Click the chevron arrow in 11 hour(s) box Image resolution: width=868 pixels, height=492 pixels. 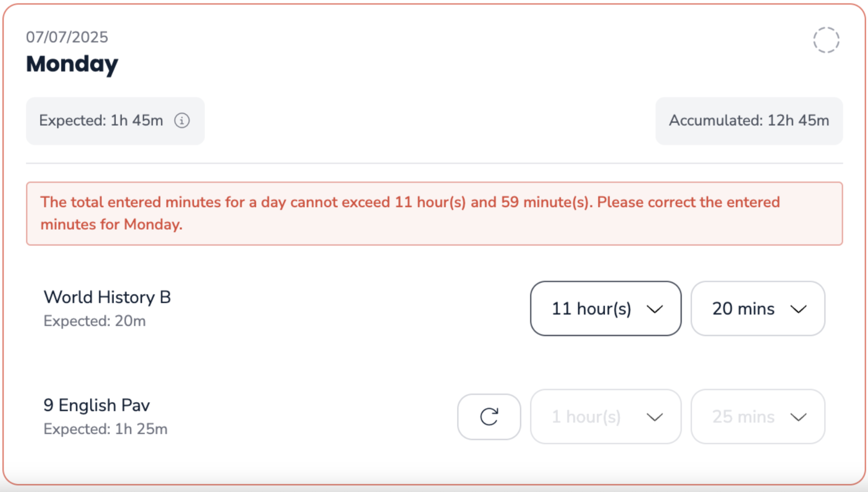(654, 309)
